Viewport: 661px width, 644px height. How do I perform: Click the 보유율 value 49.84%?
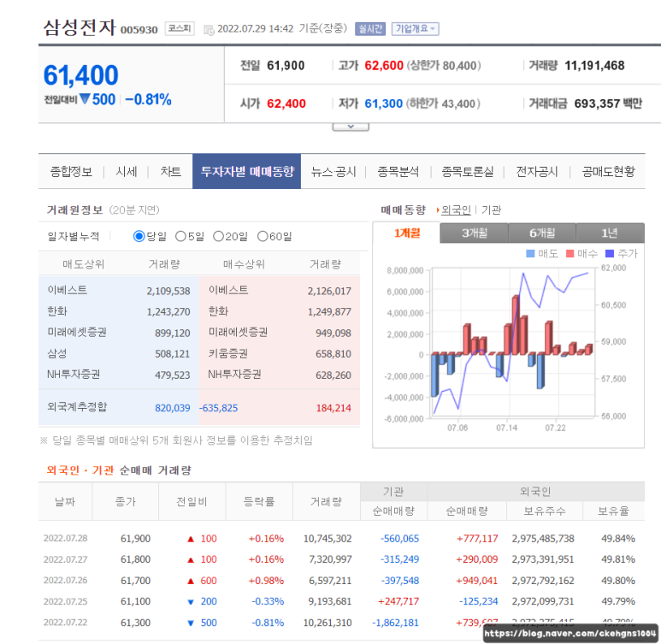tap(618, 539)
